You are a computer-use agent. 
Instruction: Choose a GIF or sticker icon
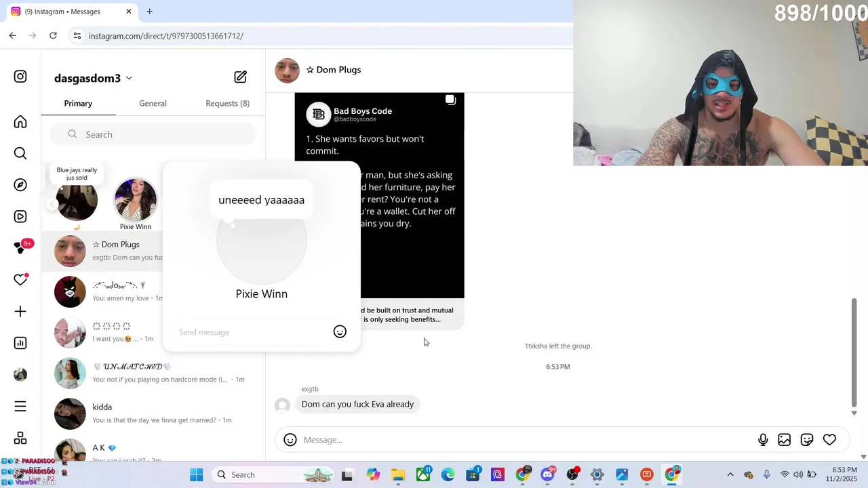click(x=807, y=440)
